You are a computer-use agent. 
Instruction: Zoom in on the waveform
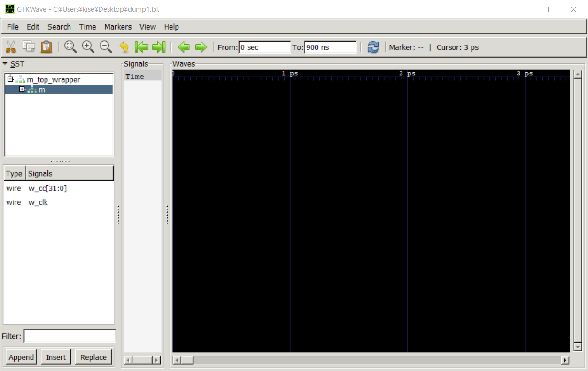point(88,47)
